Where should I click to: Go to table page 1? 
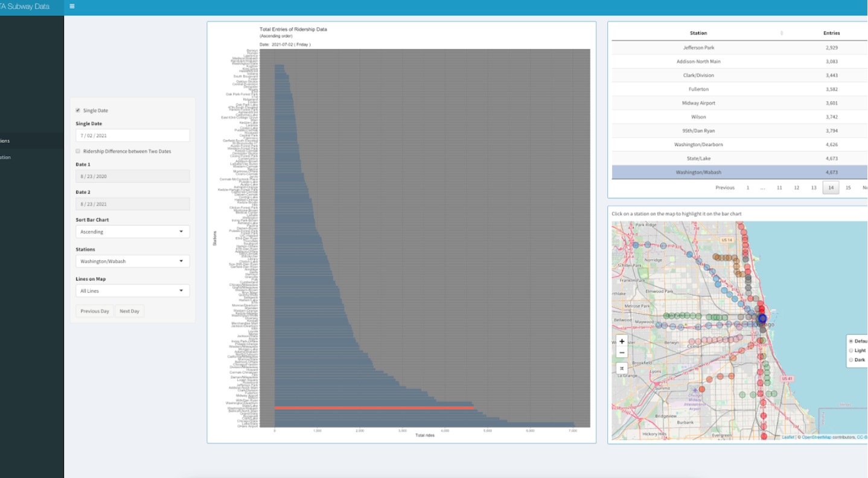click(x=748, y=188)
